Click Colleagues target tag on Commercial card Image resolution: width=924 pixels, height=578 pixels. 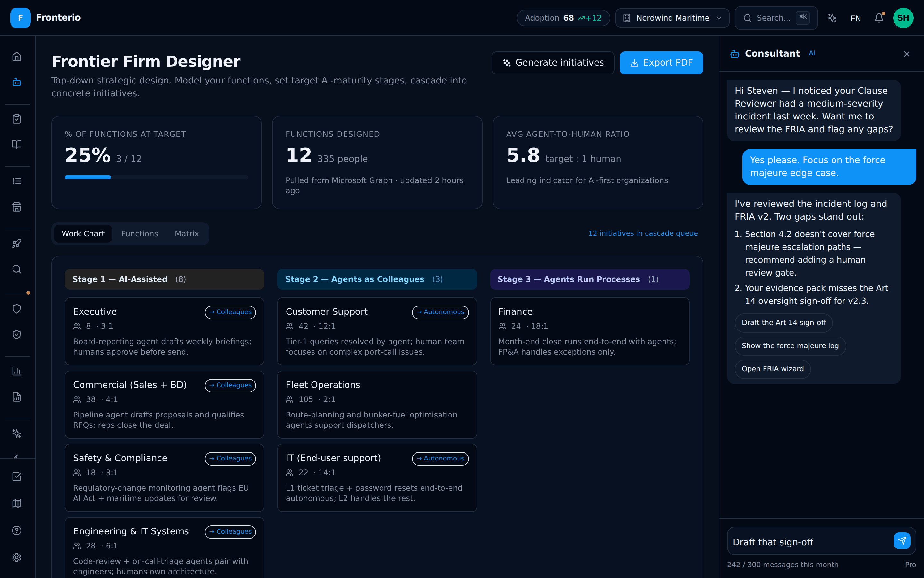click(x=230, y=385)
